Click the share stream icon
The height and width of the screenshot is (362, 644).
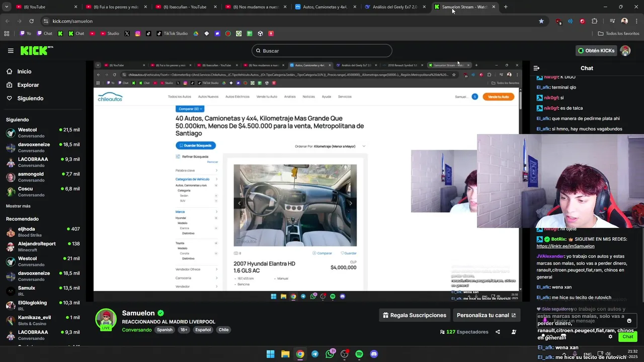point(498,332)
